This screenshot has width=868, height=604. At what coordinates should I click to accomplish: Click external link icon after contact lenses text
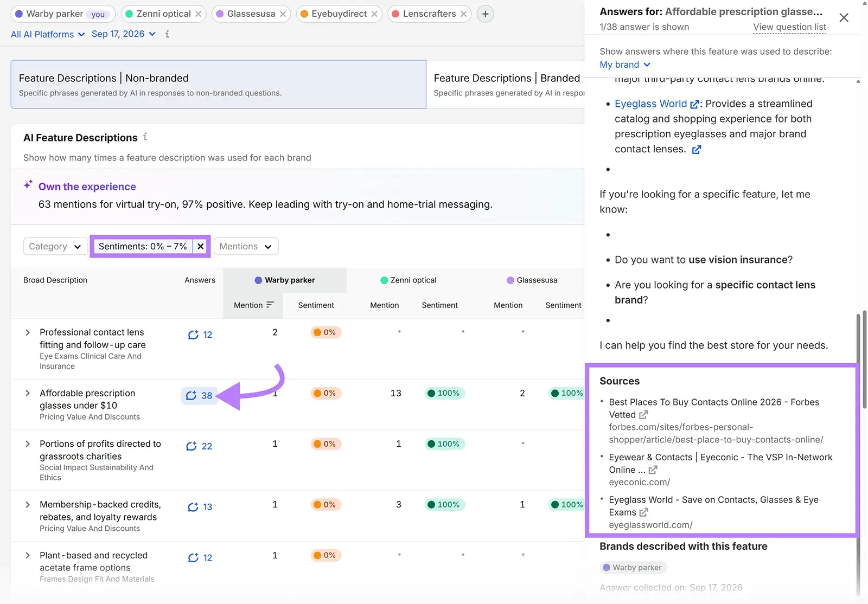pos(697,150)
